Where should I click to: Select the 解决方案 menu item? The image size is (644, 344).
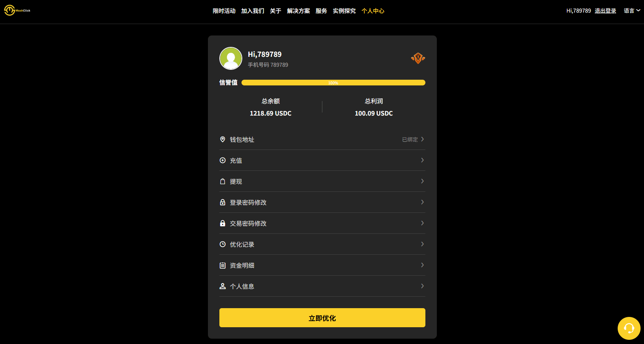pos(298,11)
